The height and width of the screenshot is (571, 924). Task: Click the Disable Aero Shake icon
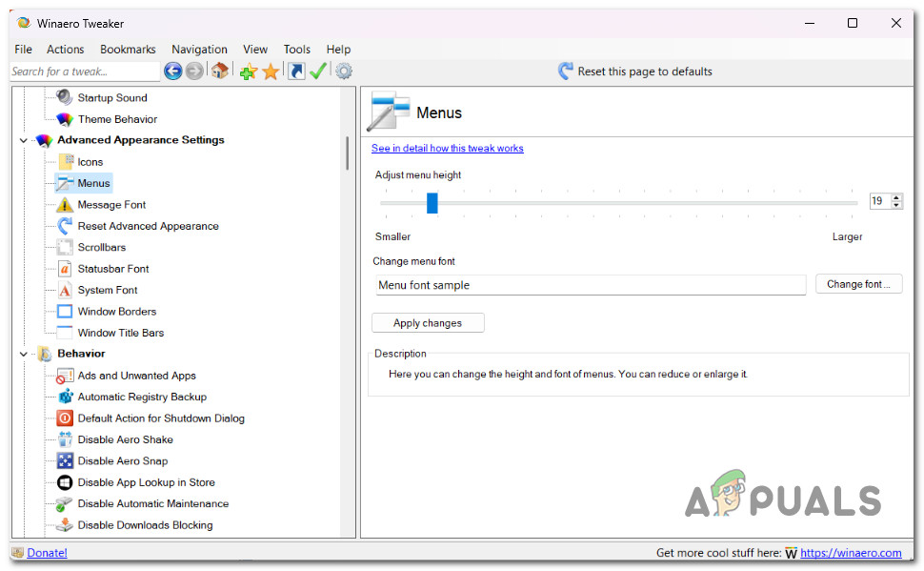point(65,439)
